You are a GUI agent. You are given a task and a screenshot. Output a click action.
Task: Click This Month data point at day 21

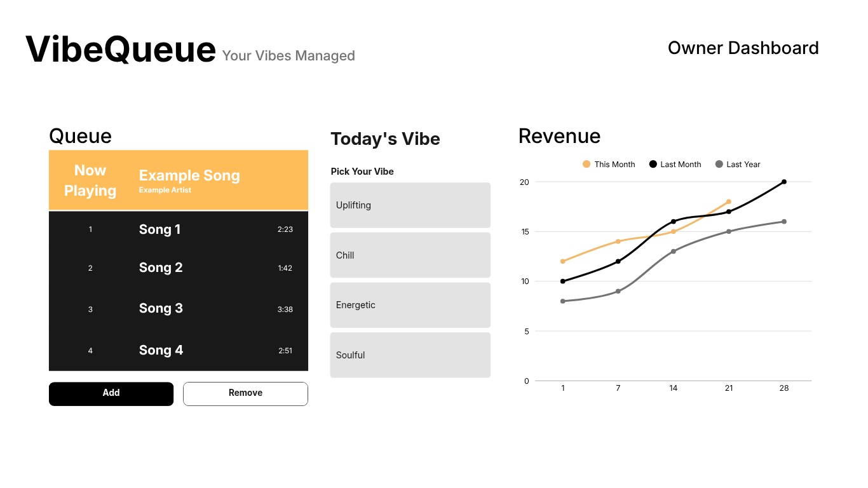[x=729, y=201]
